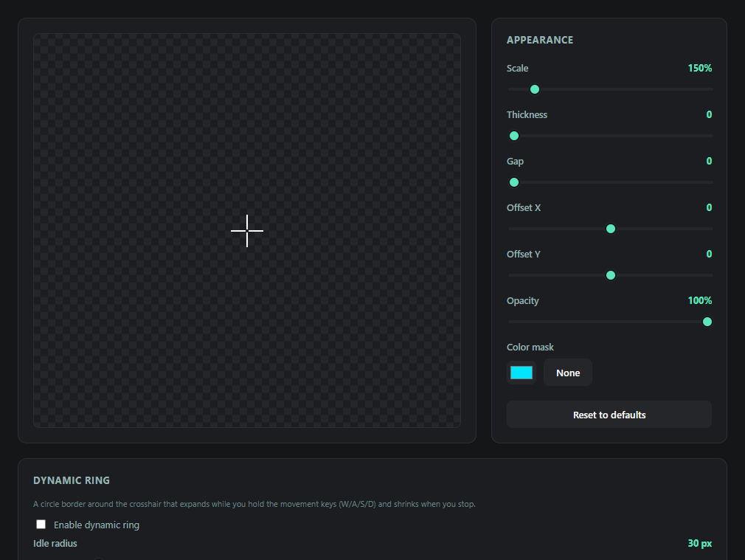Click the crosshair in the preview canvas

click(x=247, y=231)
